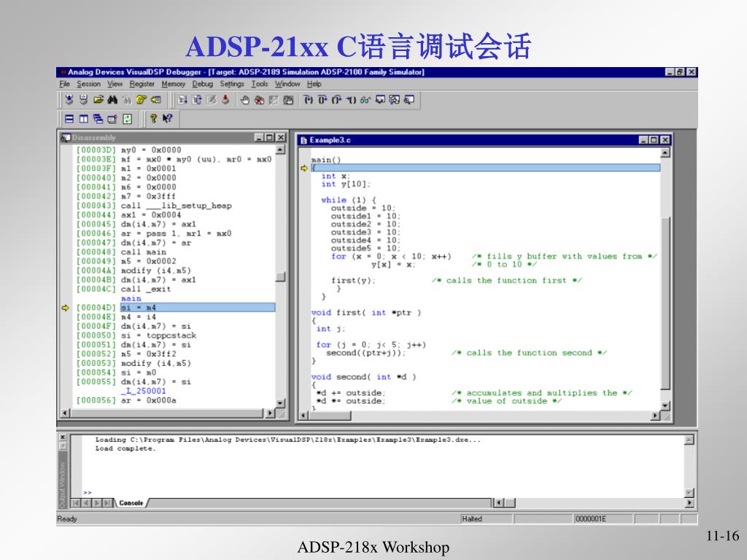Image resolution: width=747 pixels, height=560 pixels.
Task: Open the Tools menu
Action: click(x=260, y=84)
